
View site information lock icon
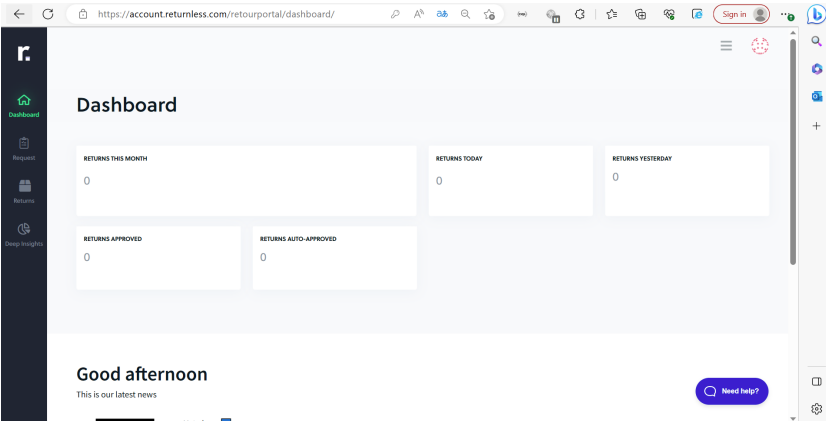click(83, 14)
